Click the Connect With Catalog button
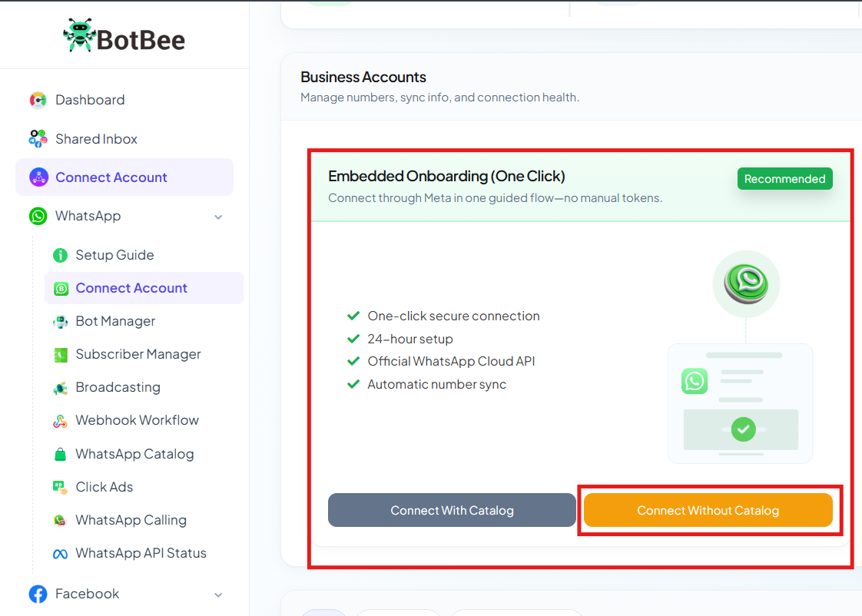The width and height of the screenshot is (862, 616). point(452,510)
